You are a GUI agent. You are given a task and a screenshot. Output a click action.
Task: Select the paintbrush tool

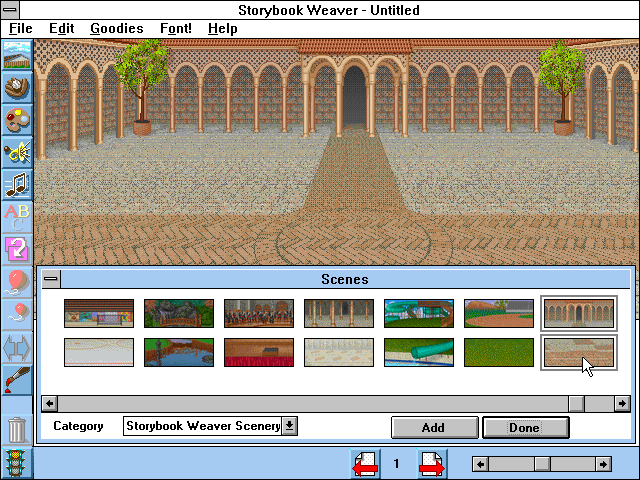click(17, 380)
